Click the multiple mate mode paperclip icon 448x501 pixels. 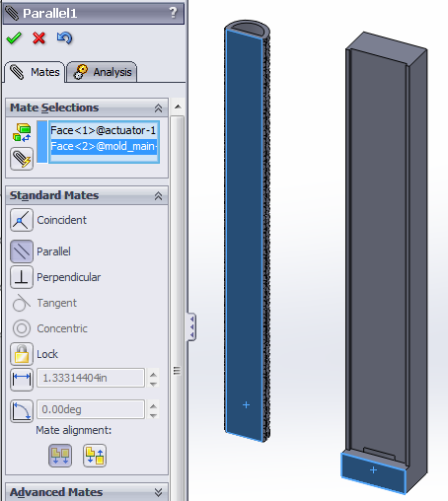pyautogui.click(x=22, y=159)
